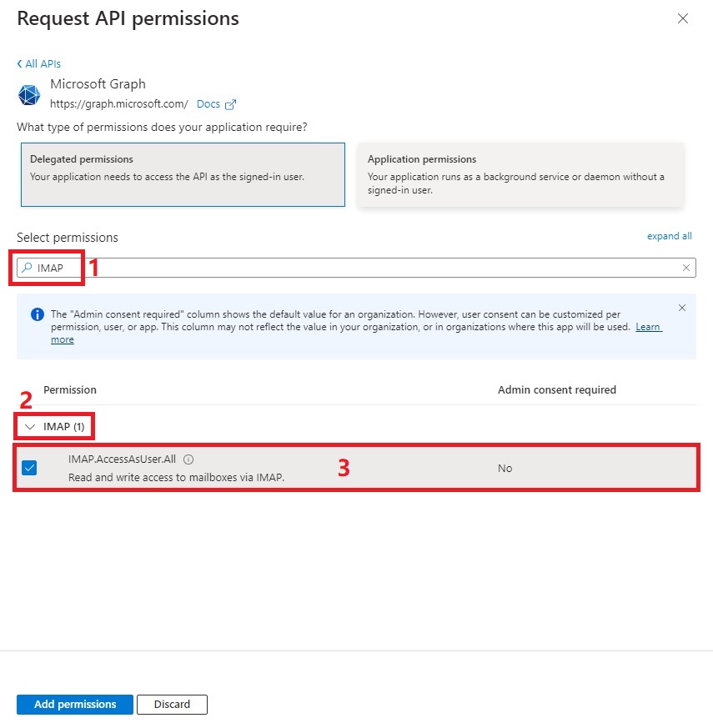713x728 pixels.
Task: Click the Discard button
Action: (172, 705)
